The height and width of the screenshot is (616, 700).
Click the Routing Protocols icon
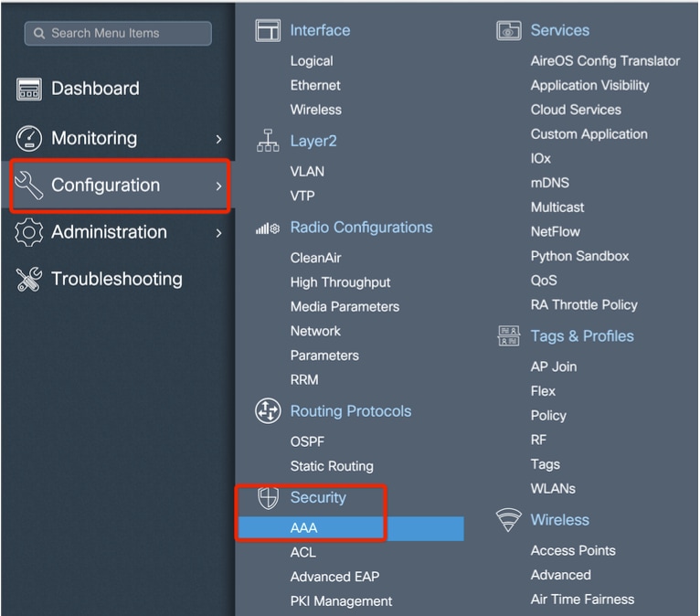point(268,411)
